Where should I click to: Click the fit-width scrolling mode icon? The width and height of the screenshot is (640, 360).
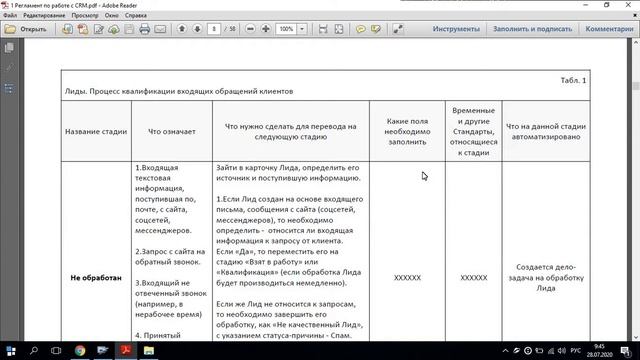[x=323, y=29]
